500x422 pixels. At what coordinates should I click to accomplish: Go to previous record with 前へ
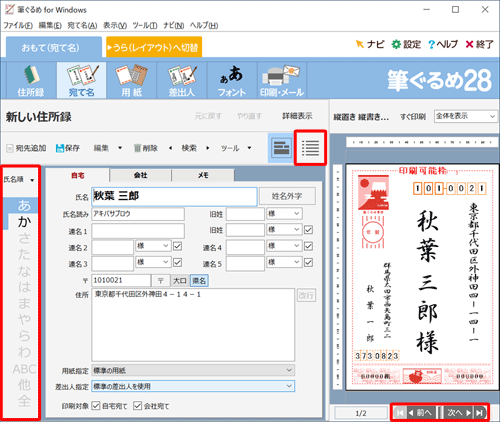click(x=421, y=413)
